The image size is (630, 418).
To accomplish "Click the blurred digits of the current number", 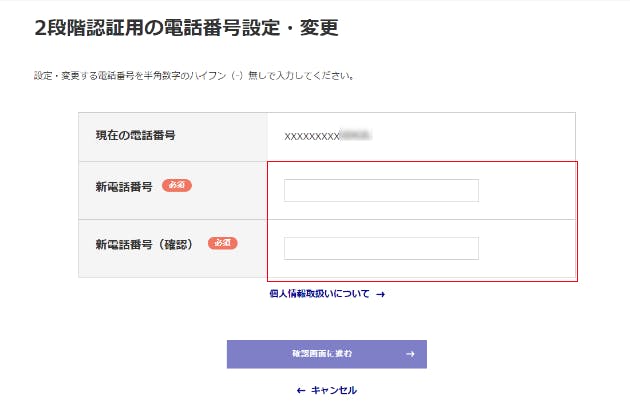I will [356, 135].
